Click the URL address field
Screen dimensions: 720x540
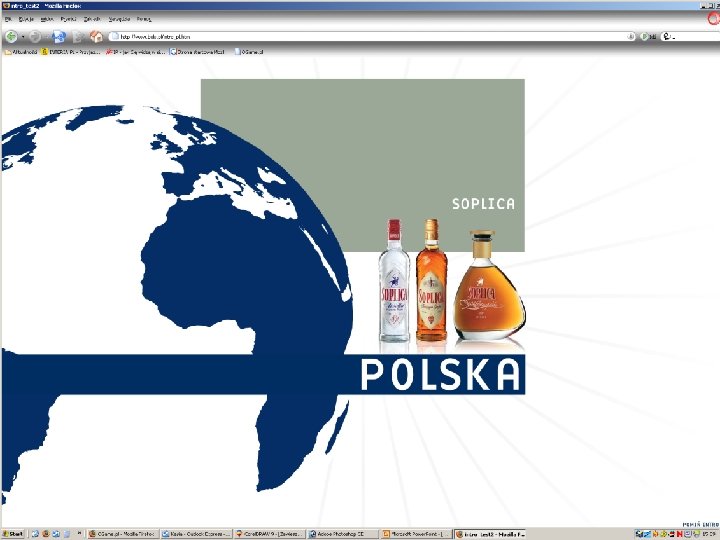tap(372, 36)
